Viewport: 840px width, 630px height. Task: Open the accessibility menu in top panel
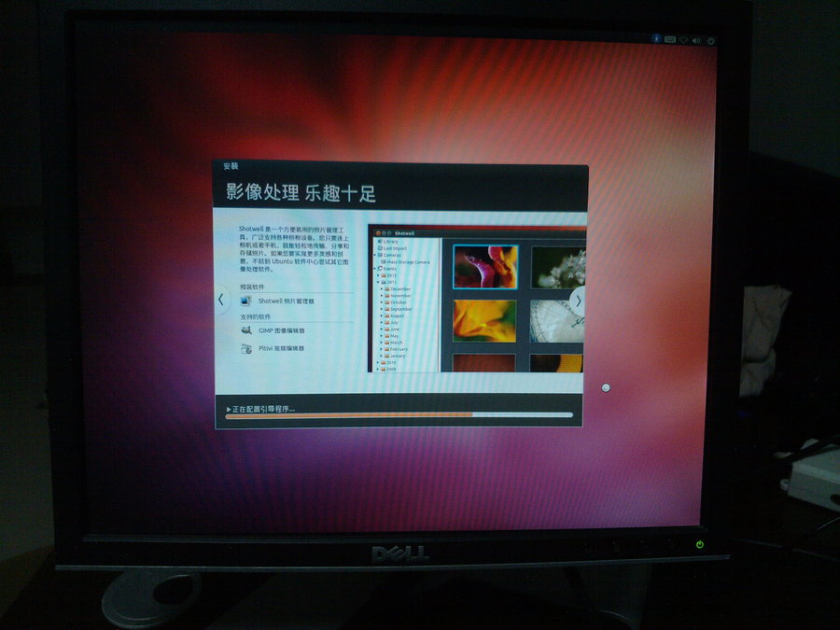coord(656,40)
